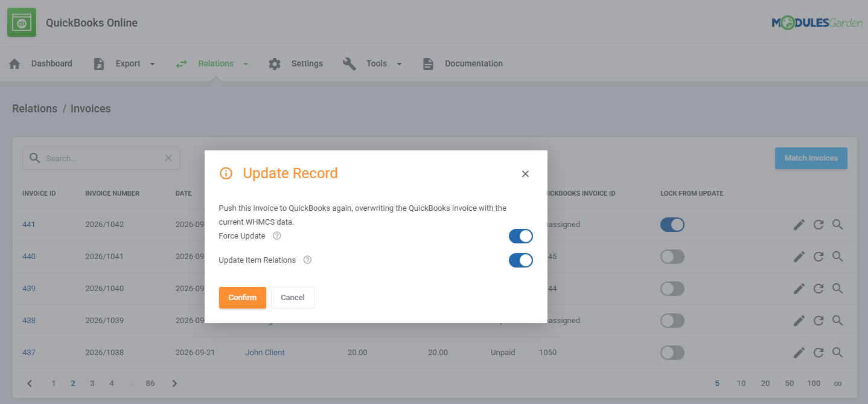This screenshot has width=868, height=404.
Task: Show 10 entries per page
Action: click(x=741, y=383)
